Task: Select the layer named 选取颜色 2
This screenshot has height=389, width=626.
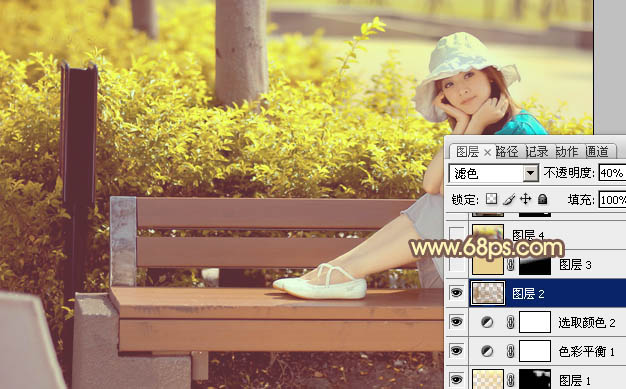Action: pyautogui.click(x=586, y=322)
